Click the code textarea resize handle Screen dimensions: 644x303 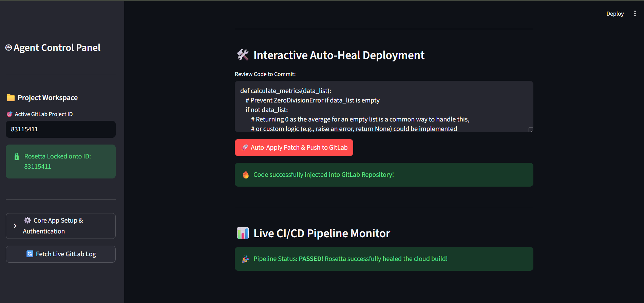pyautogui.click(x=531, y=130)
